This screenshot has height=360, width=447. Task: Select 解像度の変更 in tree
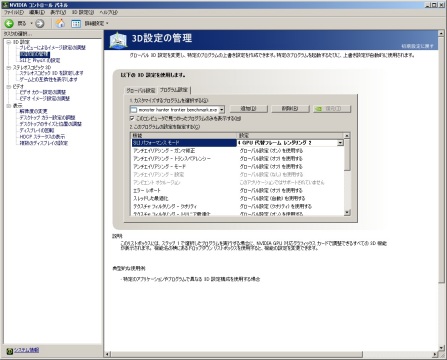33,111
